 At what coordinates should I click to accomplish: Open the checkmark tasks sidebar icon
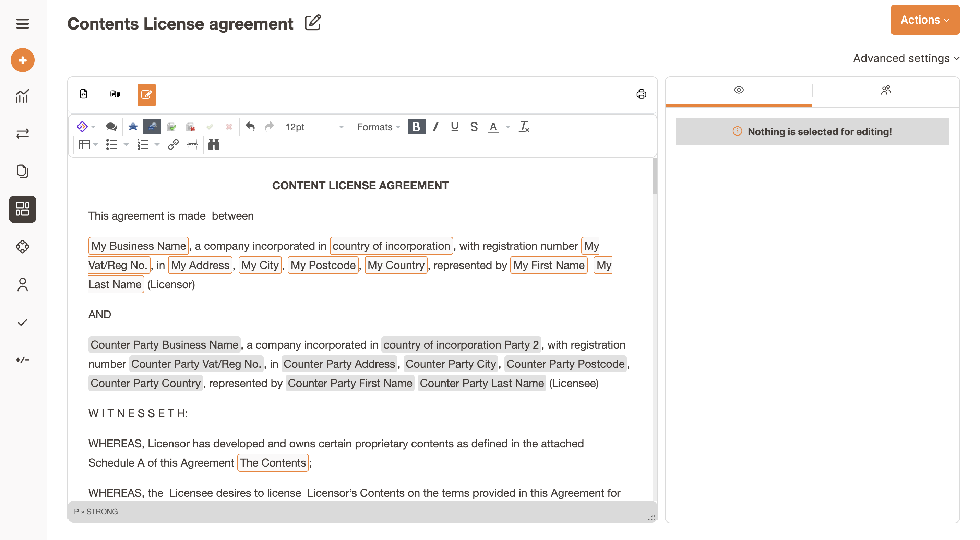(x=22, y=322)
